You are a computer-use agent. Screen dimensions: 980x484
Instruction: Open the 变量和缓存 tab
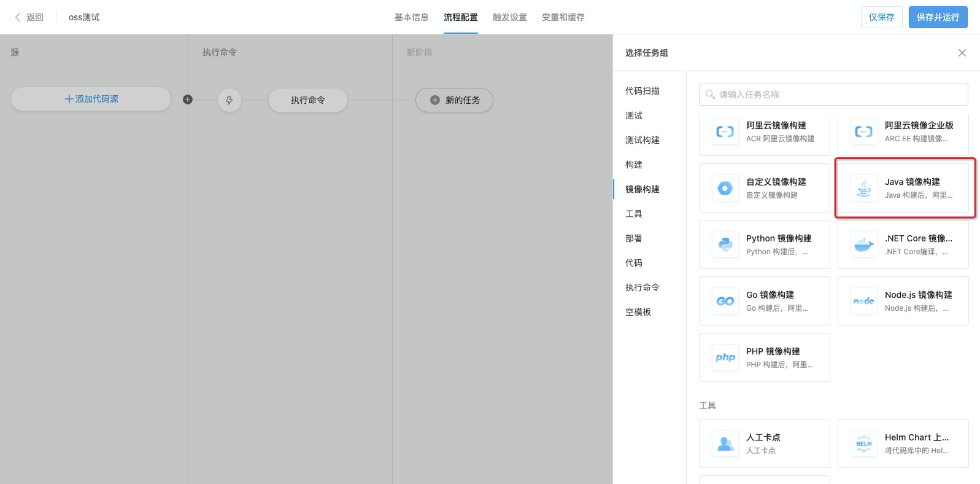click(563, 17)
